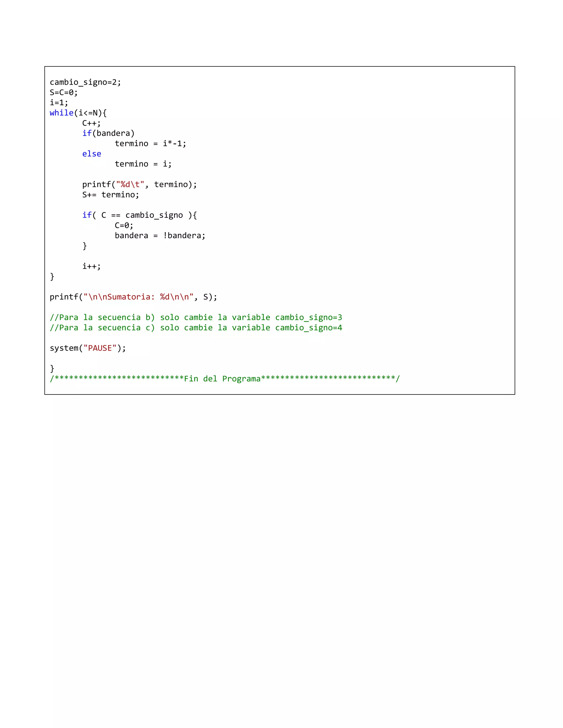
Task: Click the comment about cambio_signo=3
Action: (x=196, y=318)
